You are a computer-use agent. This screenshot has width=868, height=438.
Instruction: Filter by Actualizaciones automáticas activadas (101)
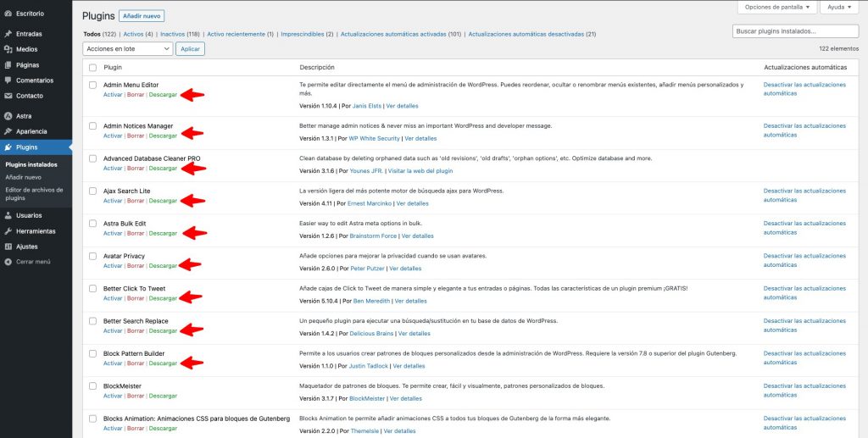point(401,34)
